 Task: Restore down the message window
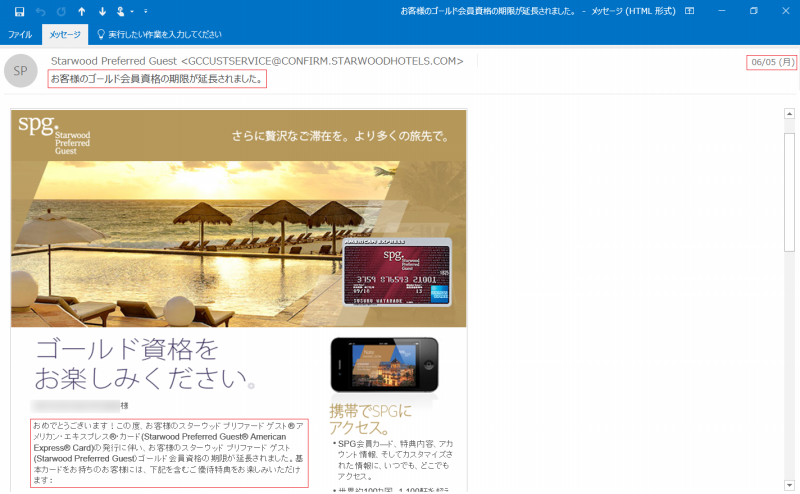coord(754,11)
